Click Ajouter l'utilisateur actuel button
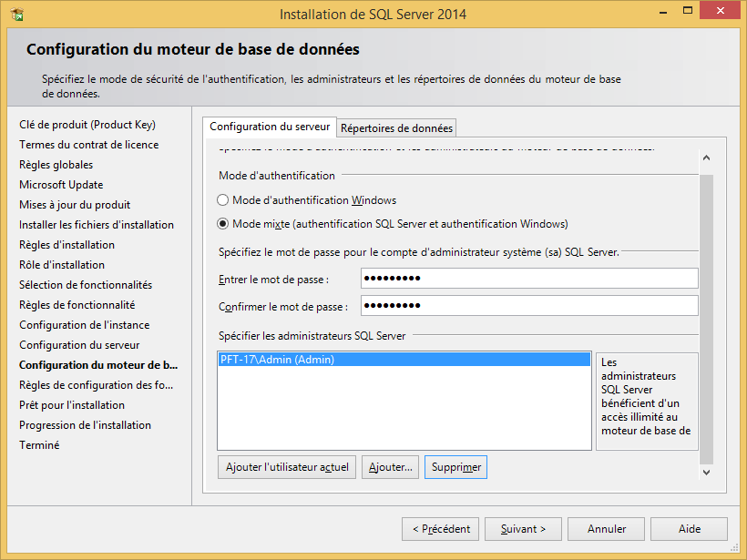The width and height of the screenshot is (747, 560). click(x=287, y=467)
